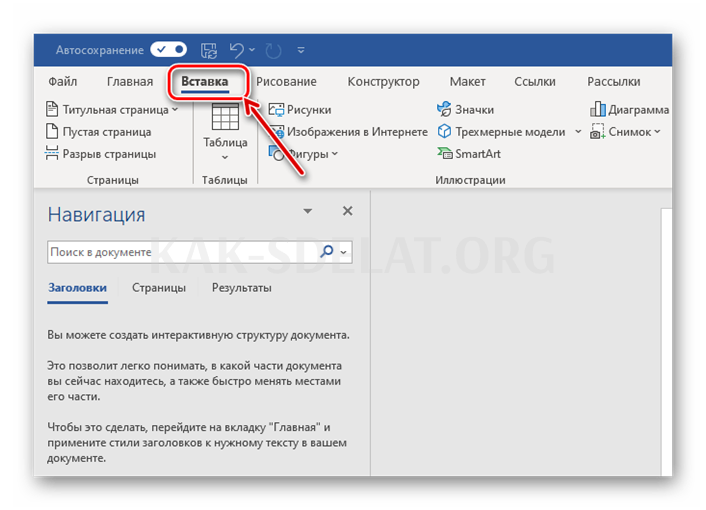Open the Файл tab
Screen dimensions: 706x510
(63, 81)
